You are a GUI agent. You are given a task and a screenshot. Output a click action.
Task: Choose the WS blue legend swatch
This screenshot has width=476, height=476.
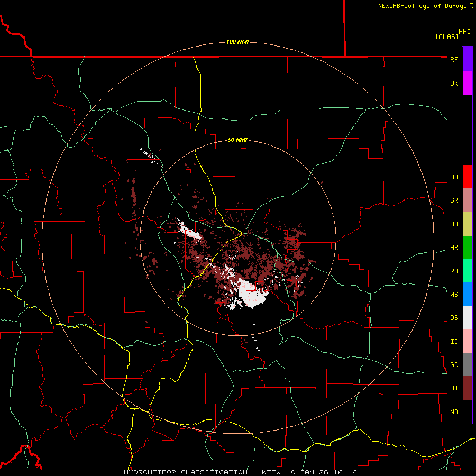[x=467, y=294]
